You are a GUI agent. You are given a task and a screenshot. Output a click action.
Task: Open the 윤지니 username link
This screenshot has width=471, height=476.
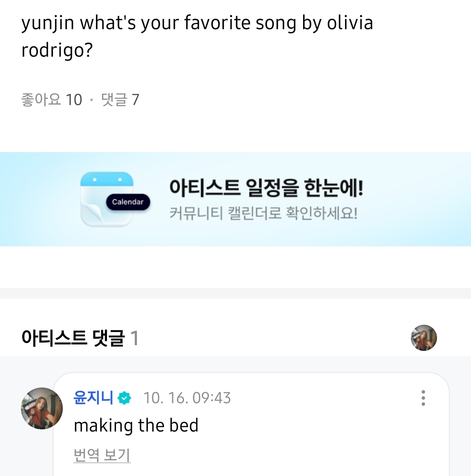[x=93, y=398]
